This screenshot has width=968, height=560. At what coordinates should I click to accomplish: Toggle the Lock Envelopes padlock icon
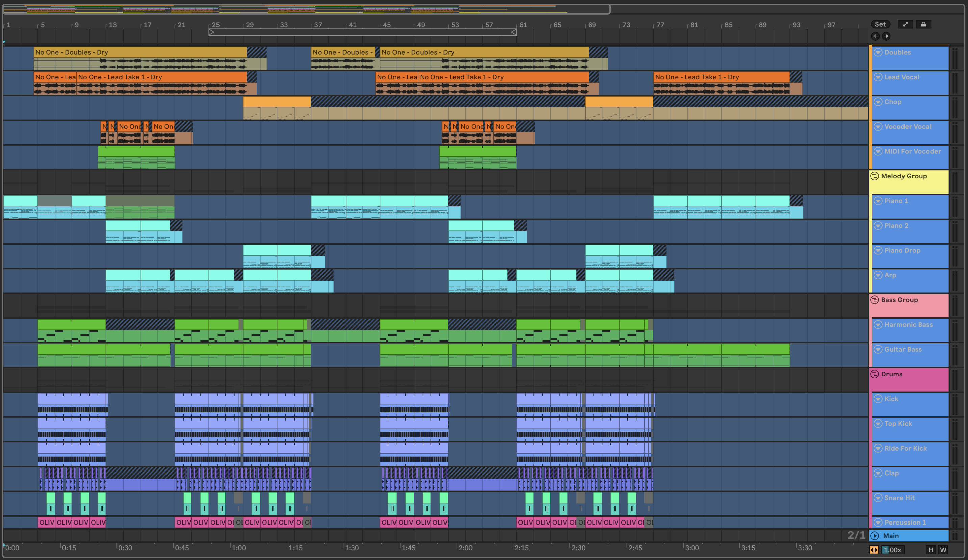(923, 24)
